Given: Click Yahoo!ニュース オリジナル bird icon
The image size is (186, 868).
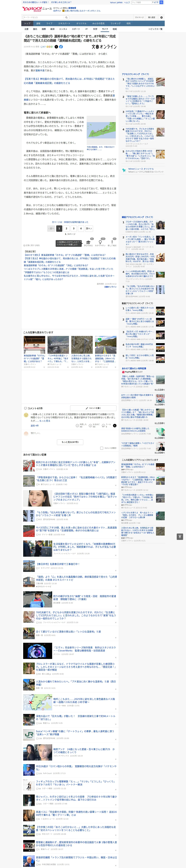Looking at the screenshot, I should point(124,170).
